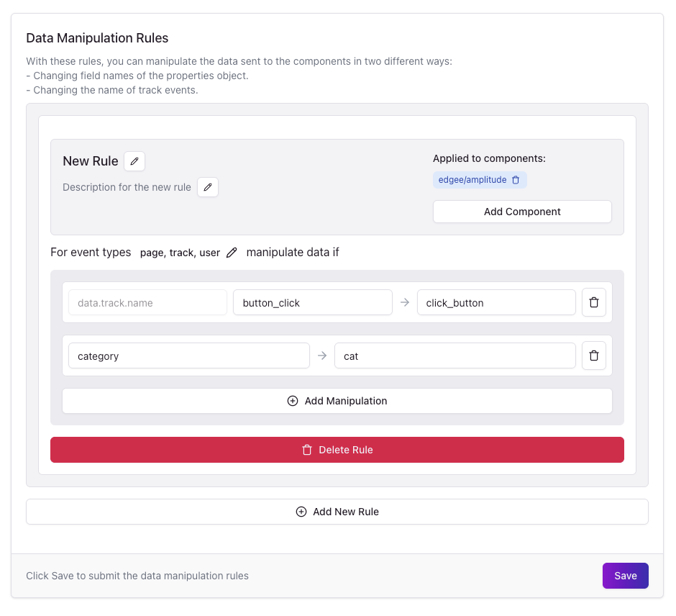Click the cat replacement name field
676x616 pixels.
pyautogui.click(x=455, y=355)
